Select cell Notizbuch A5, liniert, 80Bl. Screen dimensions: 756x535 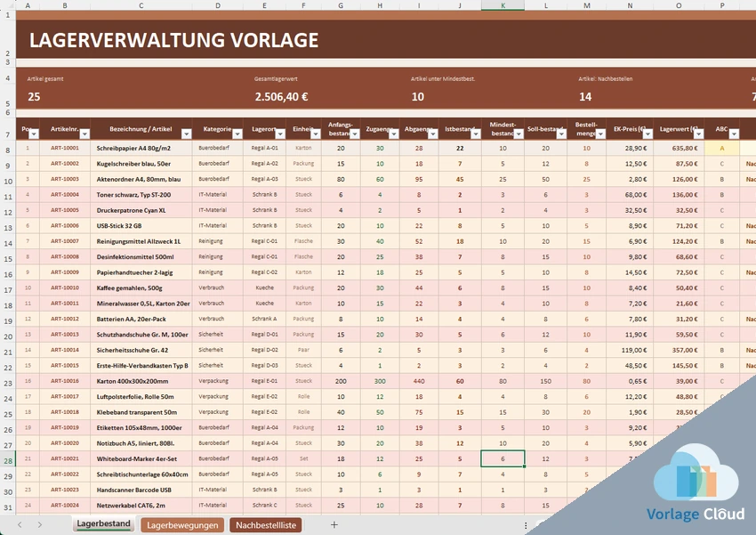pyautogui.click(x=141, y=443)
